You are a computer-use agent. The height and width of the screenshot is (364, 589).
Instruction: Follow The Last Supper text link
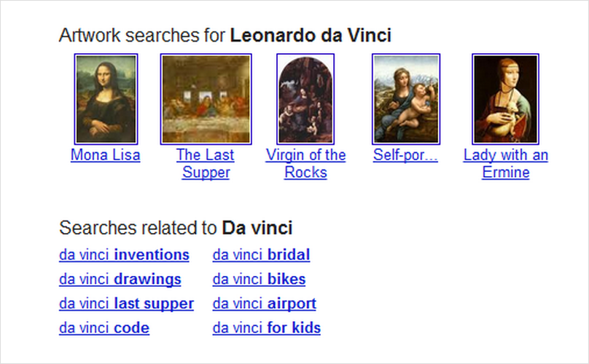206,164
